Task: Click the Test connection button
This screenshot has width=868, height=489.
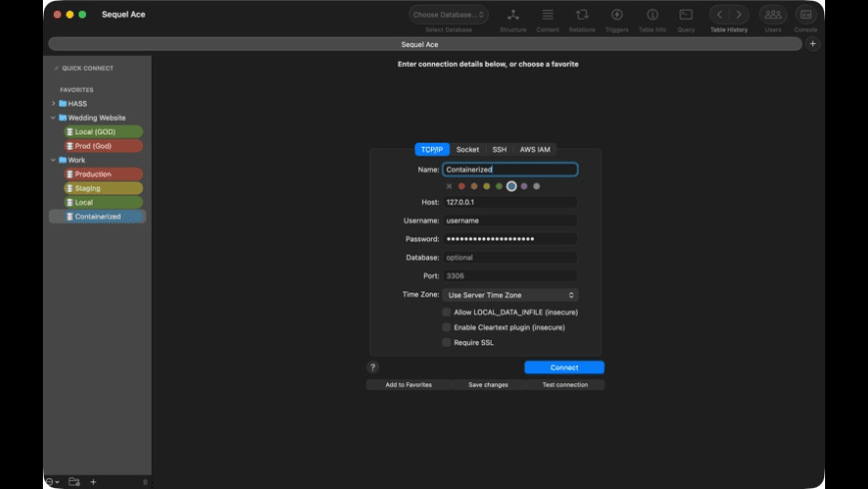Action: [x=565, y=384]
